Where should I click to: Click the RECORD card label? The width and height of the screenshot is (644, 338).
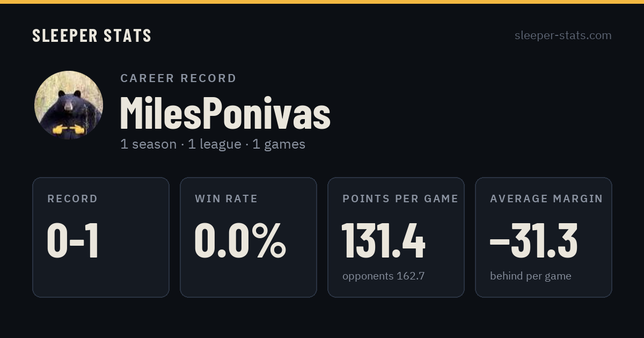point(72,199)
